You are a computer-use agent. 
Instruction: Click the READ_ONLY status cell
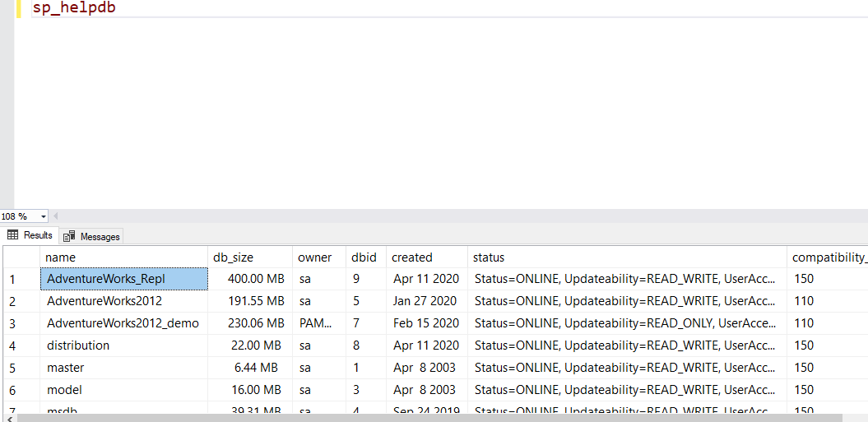(627, 323)
